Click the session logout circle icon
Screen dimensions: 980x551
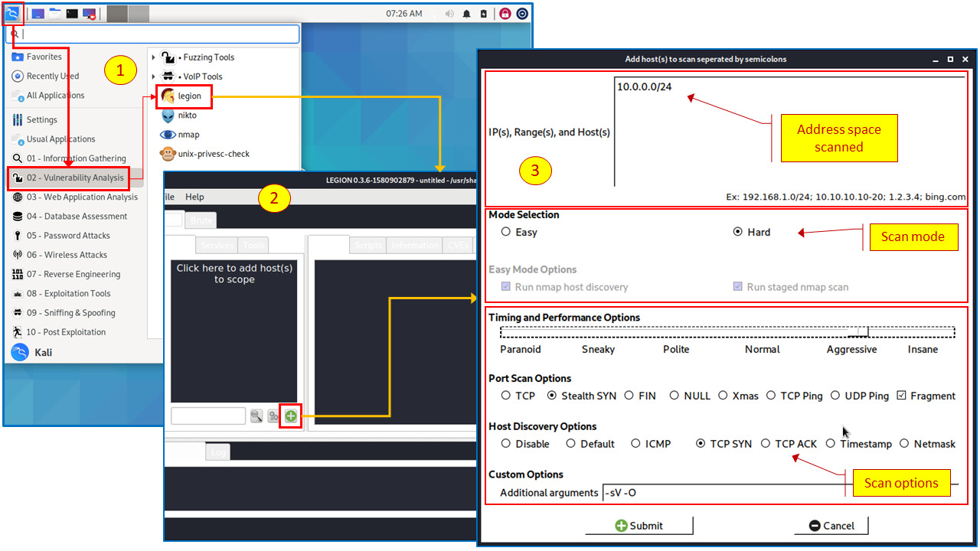pos(522,14)
